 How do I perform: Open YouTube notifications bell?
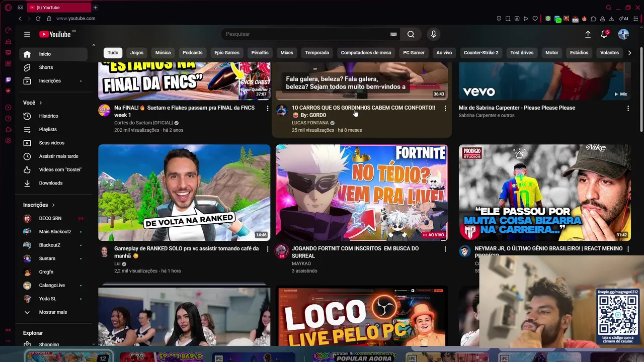[604, 34]
